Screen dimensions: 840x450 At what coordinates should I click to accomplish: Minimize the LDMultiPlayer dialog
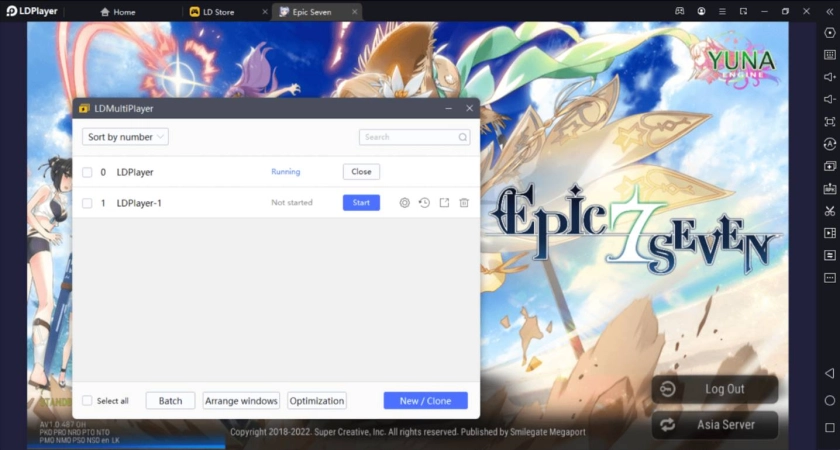(x=448, y=108)
